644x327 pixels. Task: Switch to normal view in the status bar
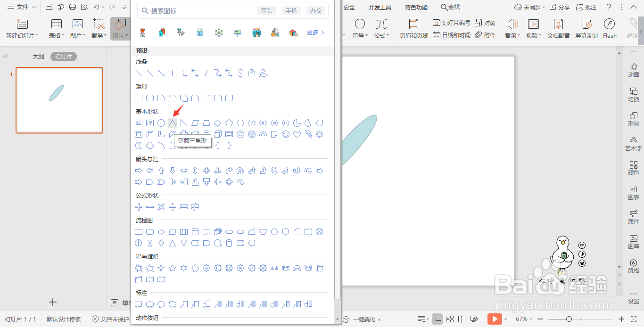pyautogui.click(x=438, y=319)
